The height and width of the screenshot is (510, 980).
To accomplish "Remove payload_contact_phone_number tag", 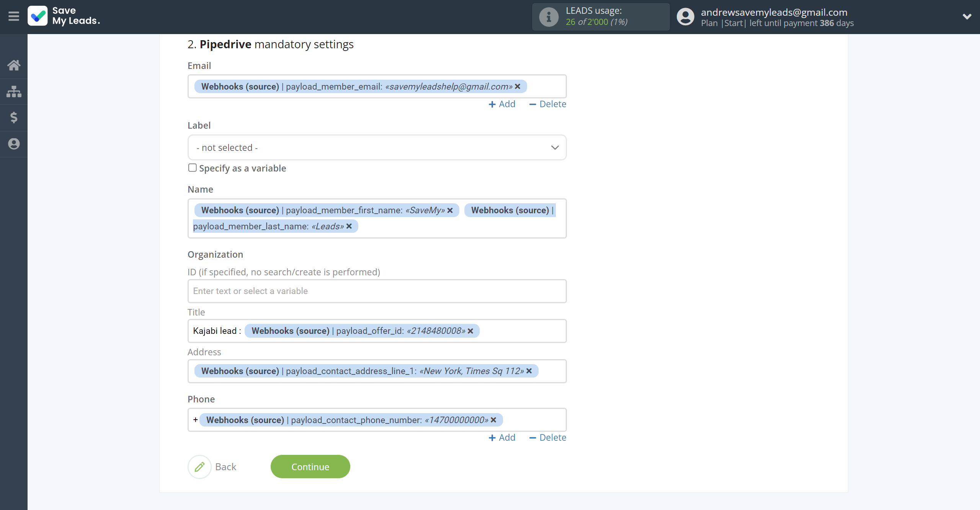I will click(493, 420).
